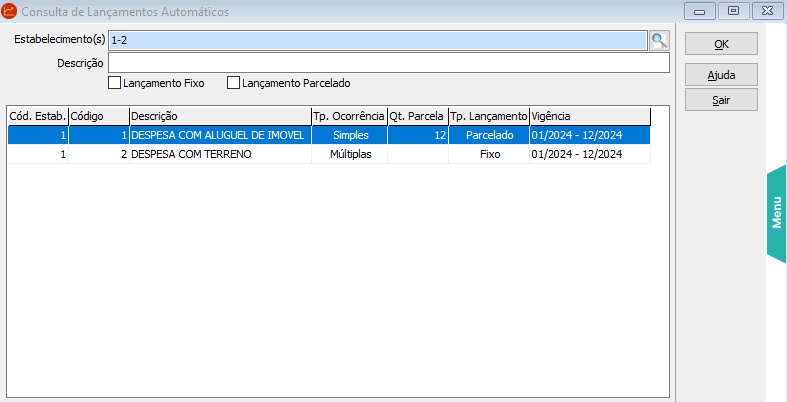787x402 pixels.
Task: Click the Descrição column header in grid
Action: click(x=219, y=116)
